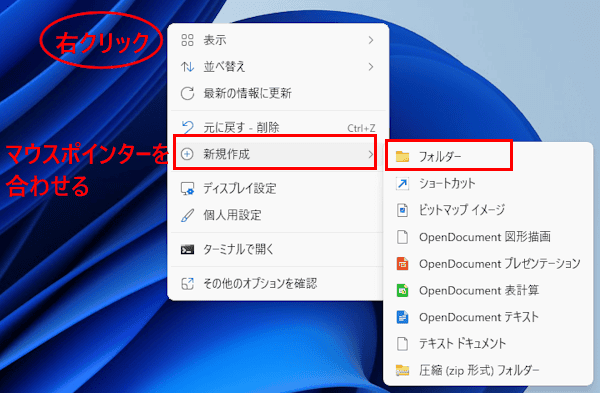The image size is (600, 393).
Task: Click the terminal icon
Action: (187, 250)
